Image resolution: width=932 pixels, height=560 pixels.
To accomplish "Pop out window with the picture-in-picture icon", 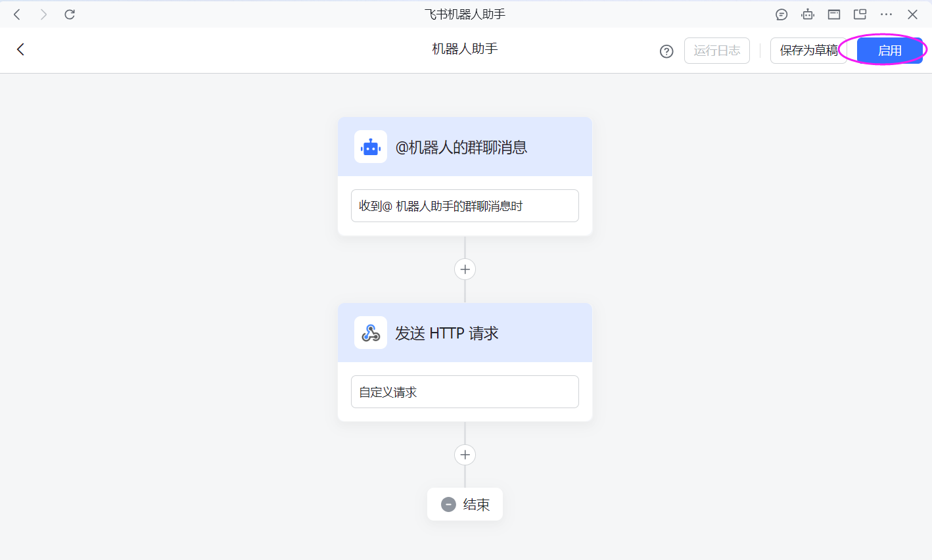I will (x=860, y=14).
